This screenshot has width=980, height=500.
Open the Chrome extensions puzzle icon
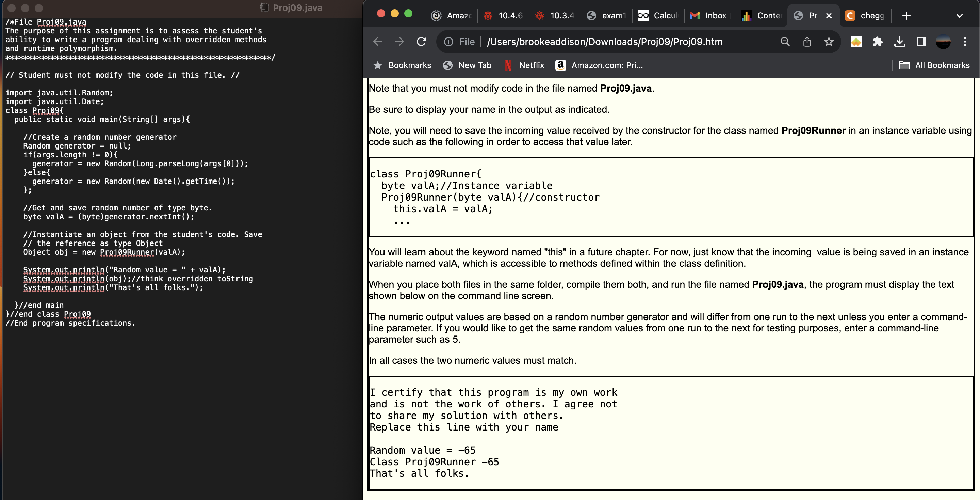(x=878, y=42)
